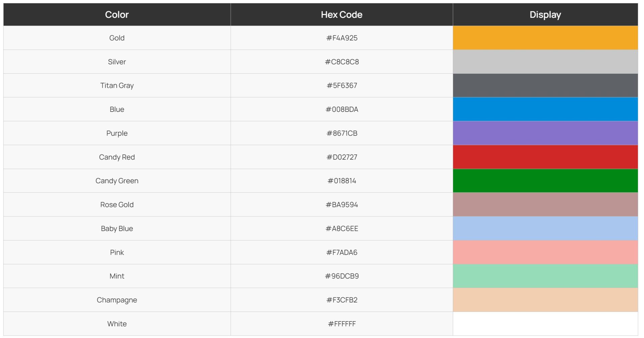The width and height of the screenshot is (644, 338).
Task: Click the White color name cell
Action: click(x=117, y=324)
